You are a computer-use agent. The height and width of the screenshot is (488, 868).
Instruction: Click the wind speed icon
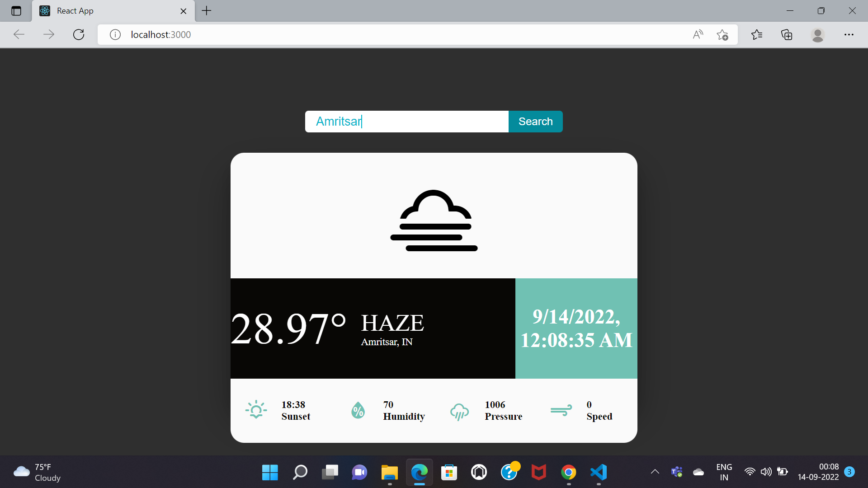561,410
